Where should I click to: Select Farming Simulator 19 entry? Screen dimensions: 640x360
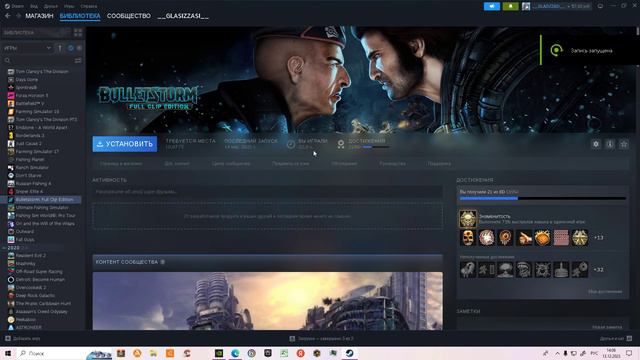[x=37, y=111]
